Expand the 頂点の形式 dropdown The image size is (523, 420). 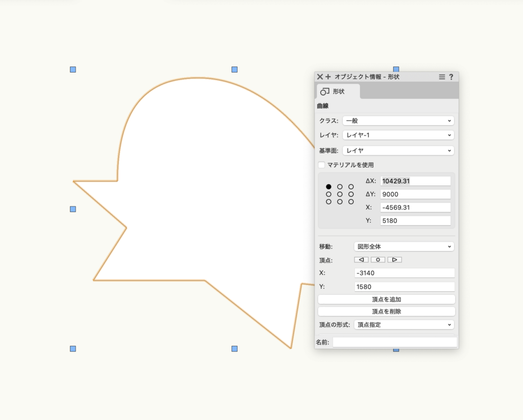click(x=403, y=324)
